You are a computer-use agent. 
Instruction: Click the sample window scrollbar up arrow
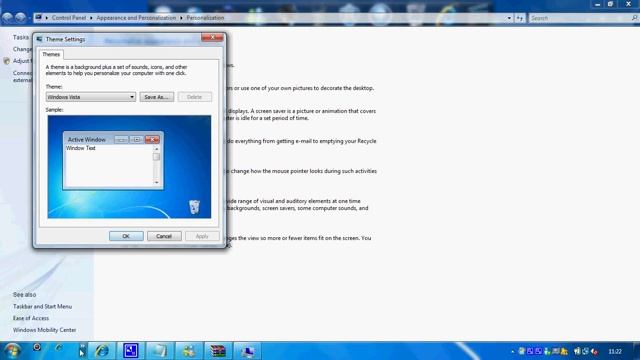point(156,149)
